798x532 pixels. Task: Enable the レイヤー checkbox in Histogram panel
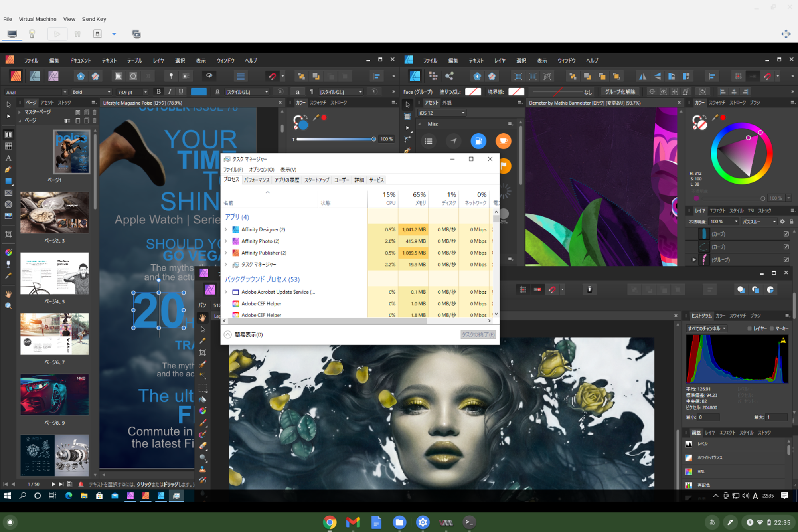coord(749,328)
